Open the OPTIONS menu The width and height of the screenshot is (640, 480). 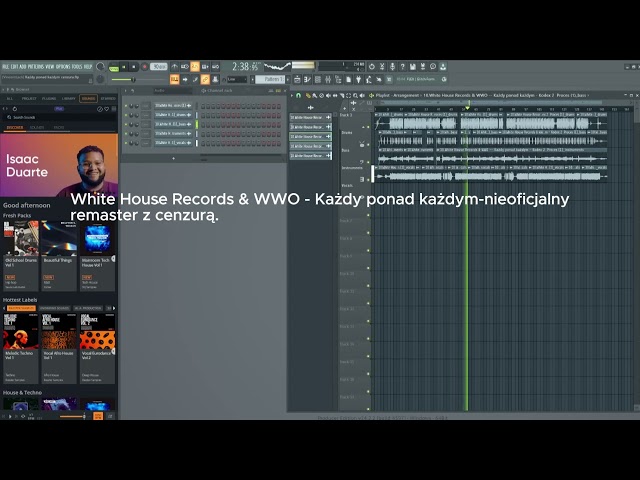pos(63,67)
